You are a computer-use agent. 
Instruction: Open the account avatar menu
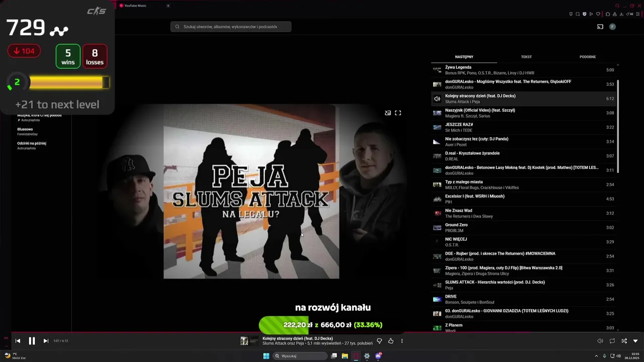pyautogui.click(x=612, y=27)
